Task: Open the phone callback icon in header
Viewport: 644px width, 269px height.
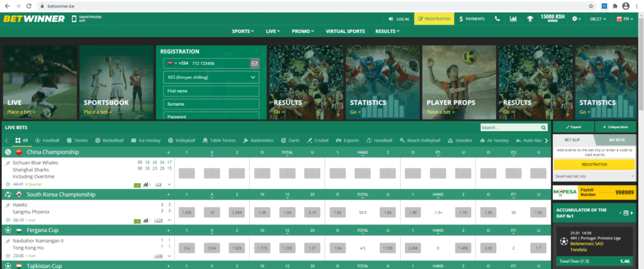Action: pos(497,18)
